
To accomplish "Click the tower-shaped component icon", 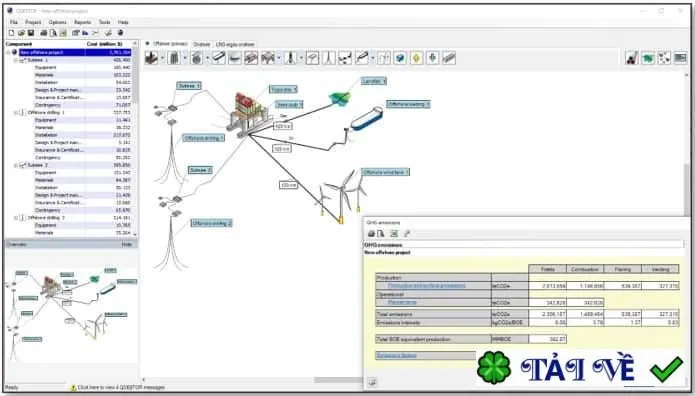I will point(329,58).
